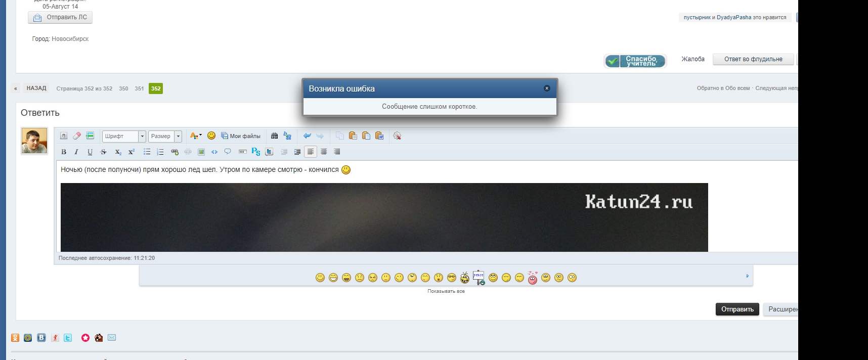Insert a quote with the speech bubble icon
This screenshot has width=868, height=360.
point(228,152)
